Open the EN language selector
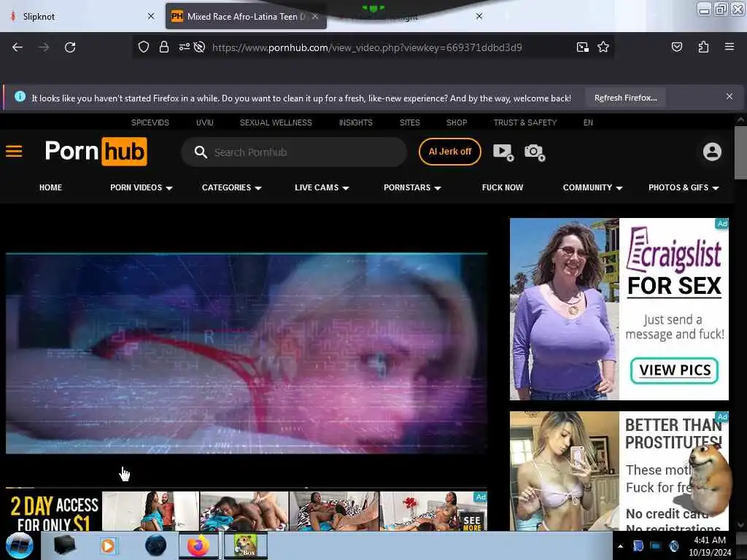 pos(589,122)
